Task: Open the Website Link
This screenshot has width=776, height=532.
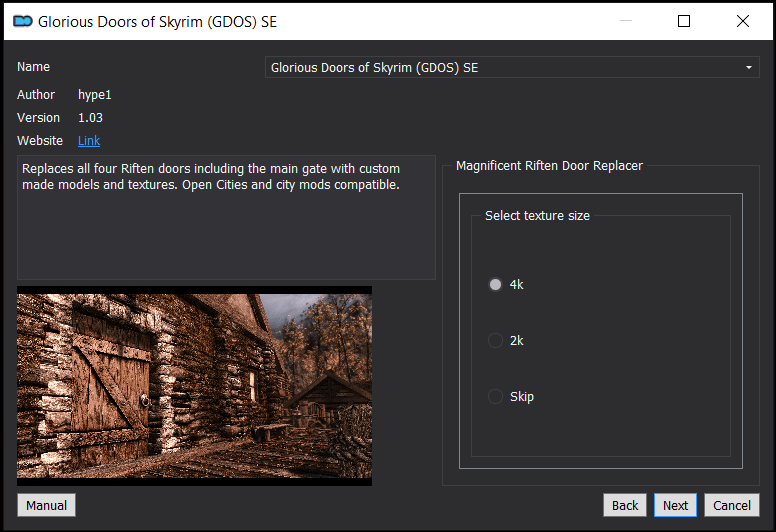Action: [x=89, y=141]
